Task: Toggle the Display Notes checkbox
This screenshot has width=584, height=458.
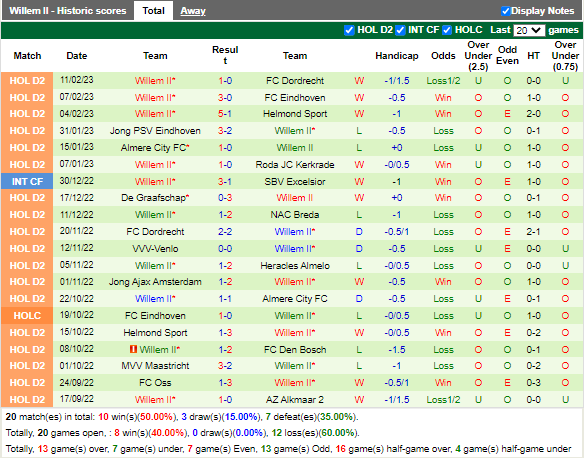Action: tap(505, 11)
